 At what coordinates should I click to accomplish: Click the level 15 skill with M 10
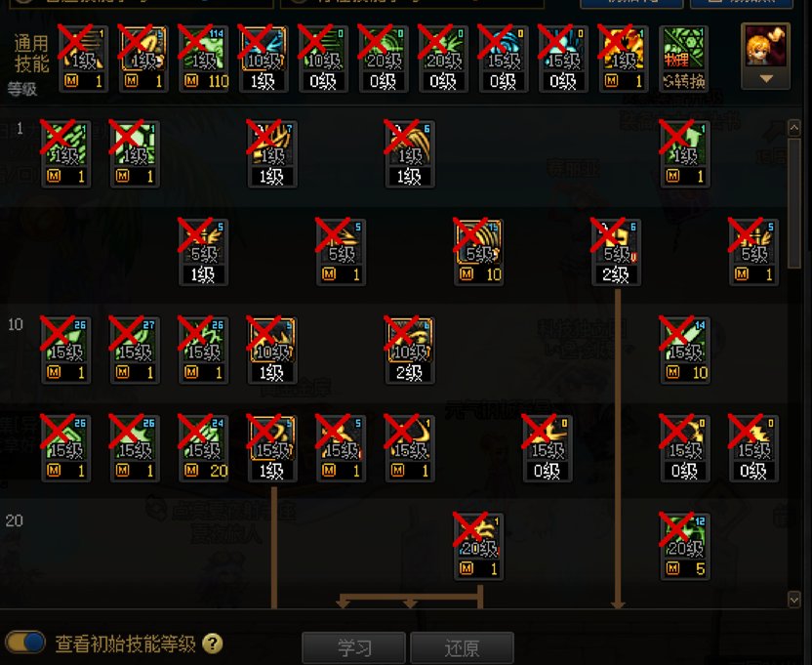[684, 350]
